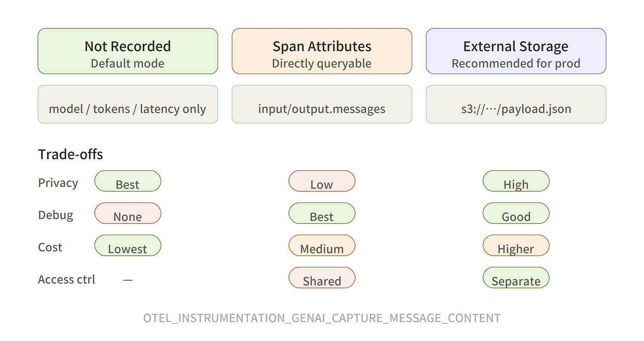Select the Span Attributes mode box
This screenshot has height=341, width=644.
(x=322, y=51)
